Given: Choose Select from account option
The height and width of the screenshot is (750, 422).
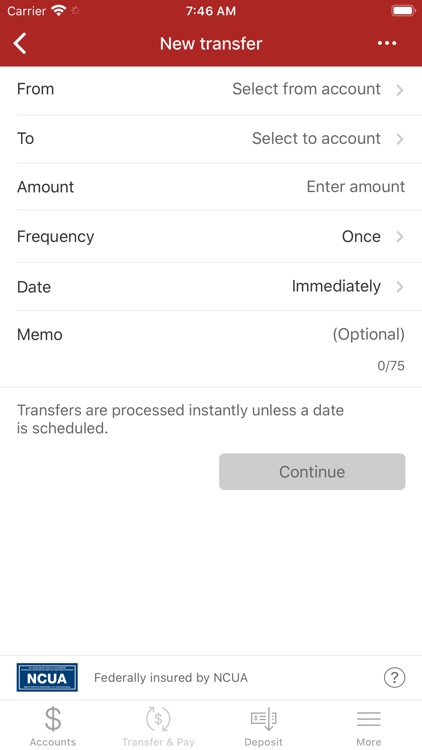Looking at the screenshot, I should (x=306, y=89).
